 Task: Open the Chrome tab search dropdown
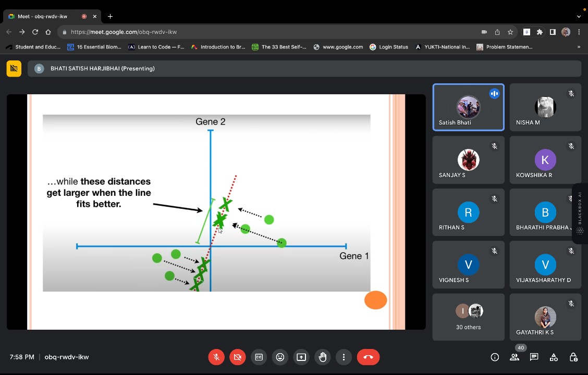[x=579, y=16]
